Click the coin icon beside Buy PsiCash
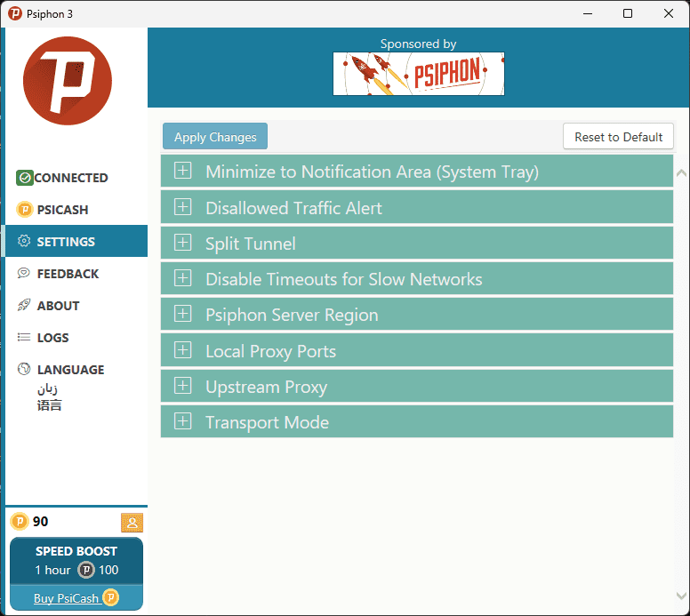Screen dimensions: 690x616 pyautogui.click(x=111, y=597)
